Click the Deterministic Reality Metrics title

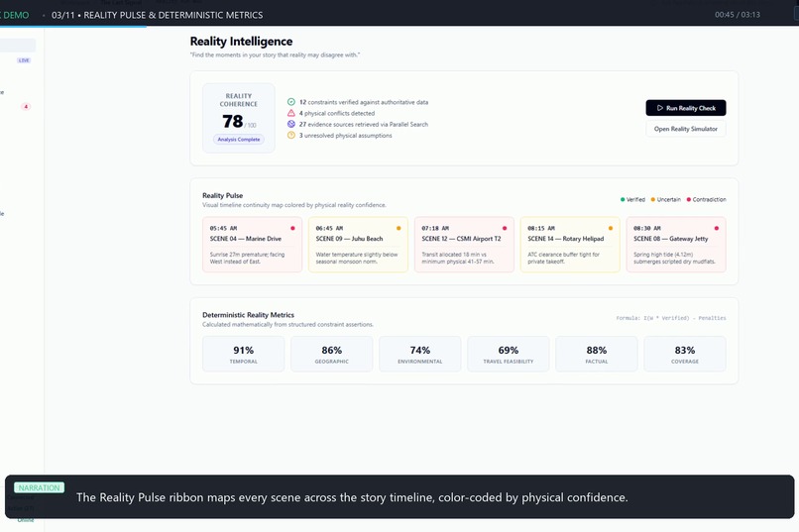click(248, 315)
